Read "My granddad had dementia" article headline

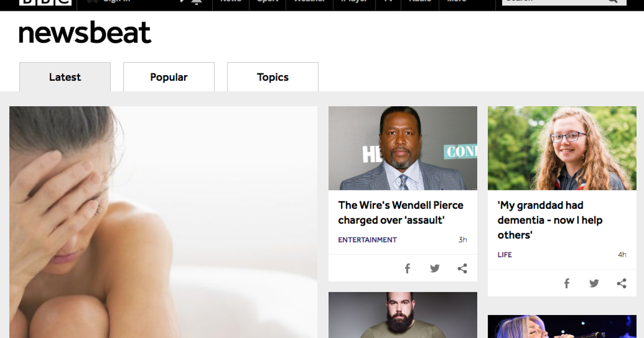550,220
